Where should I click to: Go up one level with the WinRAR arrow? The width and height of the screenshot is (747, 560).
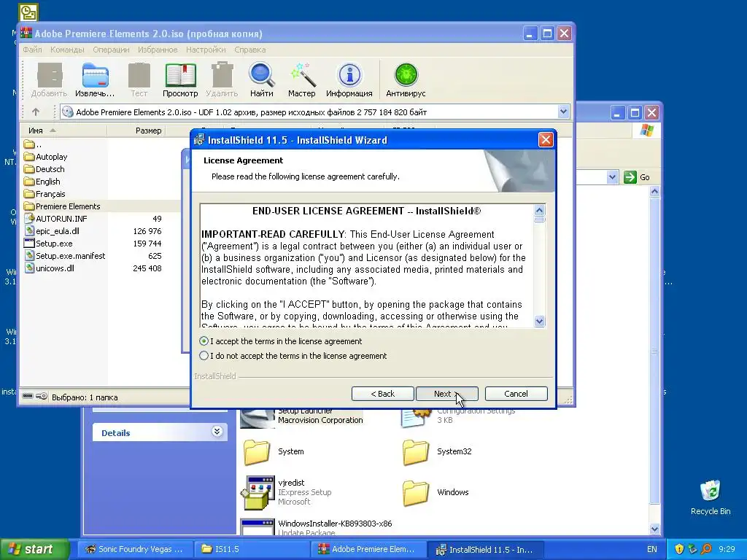[x=36, y=112]
